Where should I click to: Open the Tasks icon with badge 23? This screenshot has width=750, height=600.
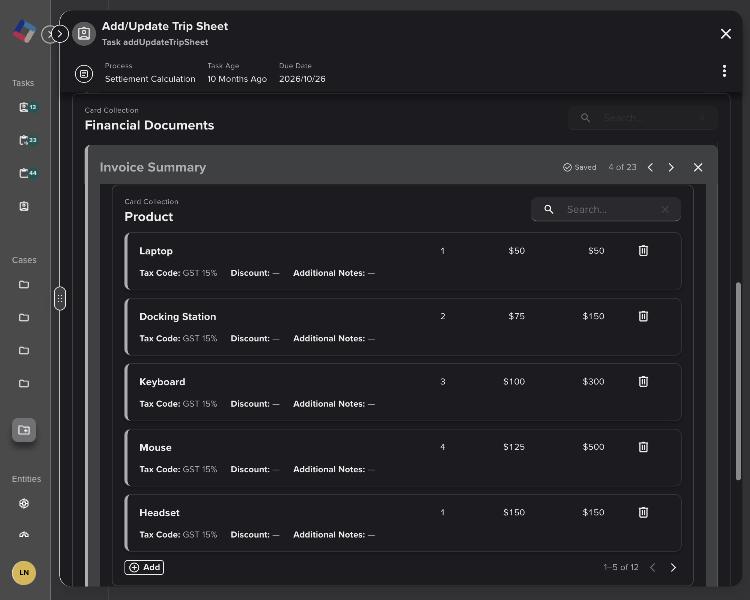point(27,140)
